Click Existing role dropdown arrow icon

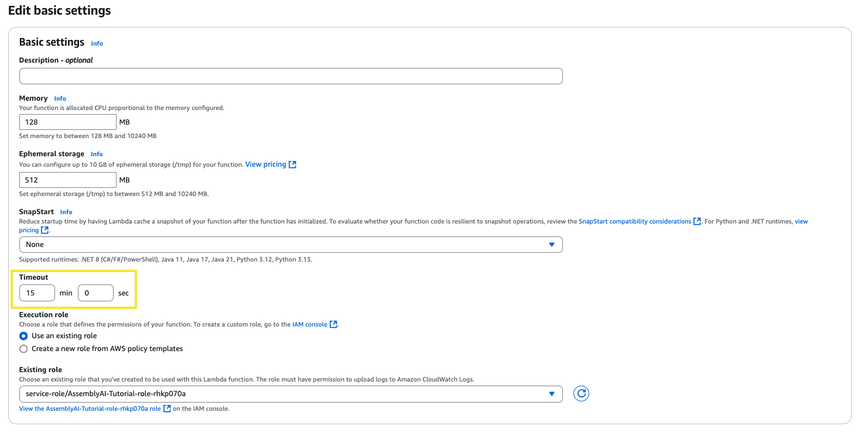point(551,394)
